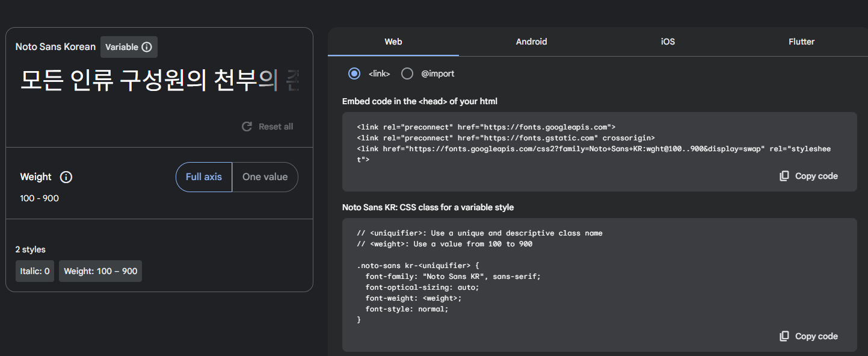
Task: Click the fonts.gstatic.com crossorigin line
Action: pyautogui.click(x=506, y=138)
